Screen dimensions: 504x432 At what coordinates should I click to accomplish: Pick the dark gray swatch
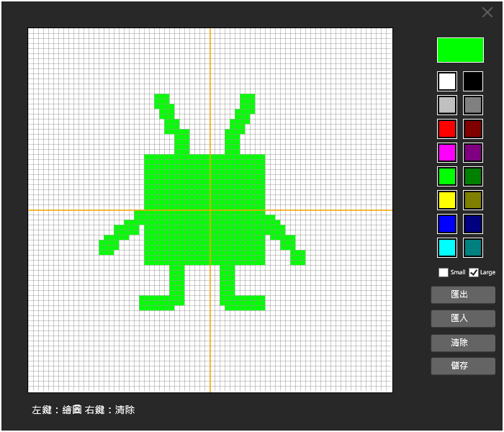tap(473, 105)
